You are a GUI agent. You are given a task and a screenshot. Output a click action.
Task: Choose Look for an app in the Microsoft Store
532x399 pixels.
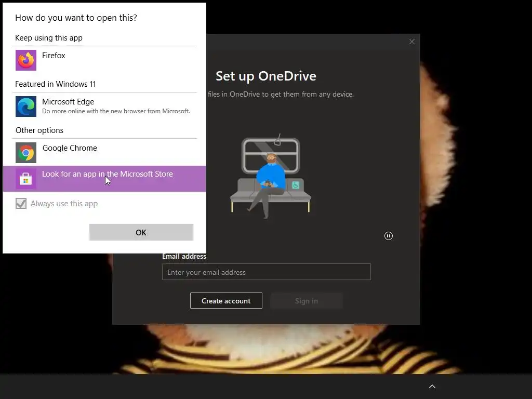pos(104,179)
